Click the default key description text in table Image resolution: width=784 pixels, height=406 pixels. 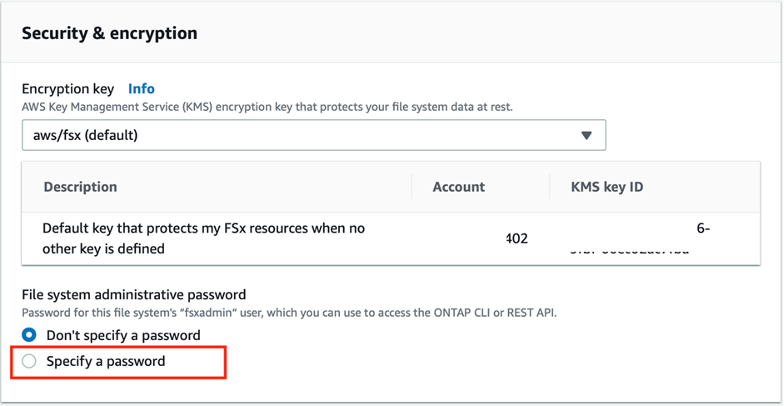pos(203,238)
